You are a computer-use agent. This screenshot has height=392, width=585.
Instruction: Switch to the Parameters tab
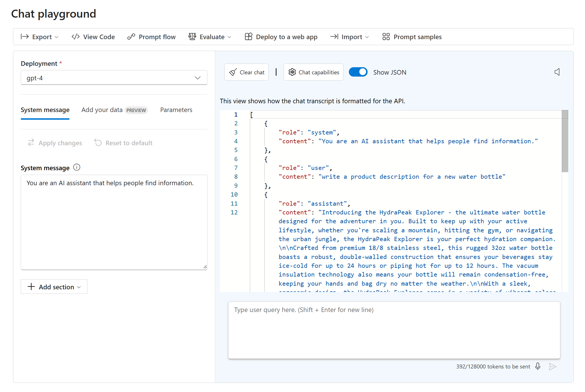click(176, 110)
